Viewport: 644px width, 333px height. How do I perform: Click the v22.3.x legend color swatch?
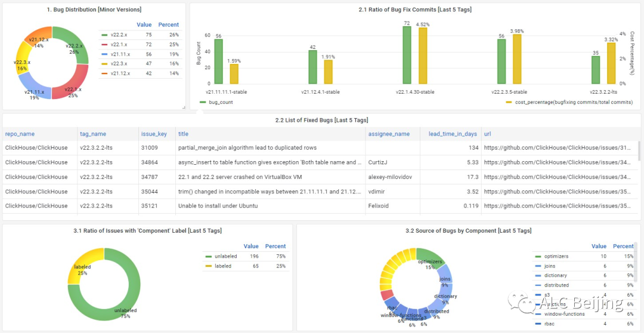click(104, 64)
